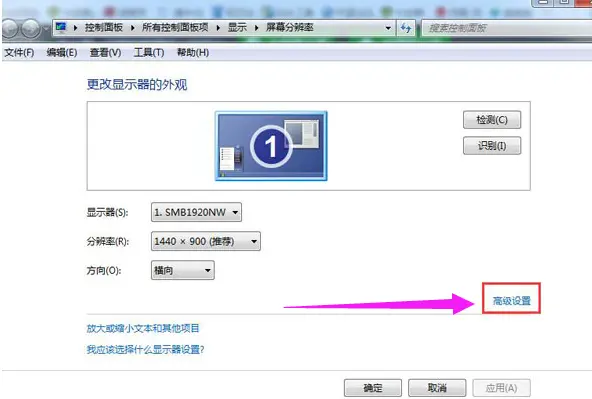592x399 pixels.
Task: Open the address bar history dropdown arrow
Action: (388, 28)
